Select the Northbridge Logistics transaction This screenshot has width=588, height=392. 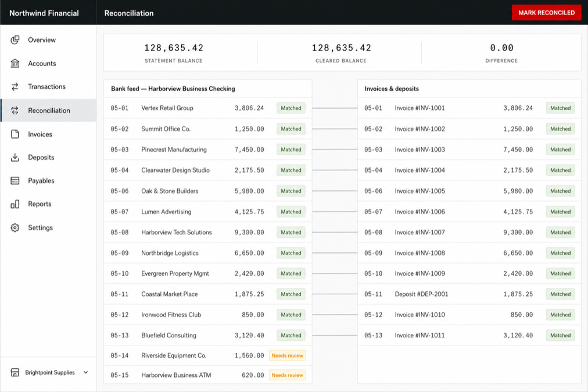[x=208, y=253]
